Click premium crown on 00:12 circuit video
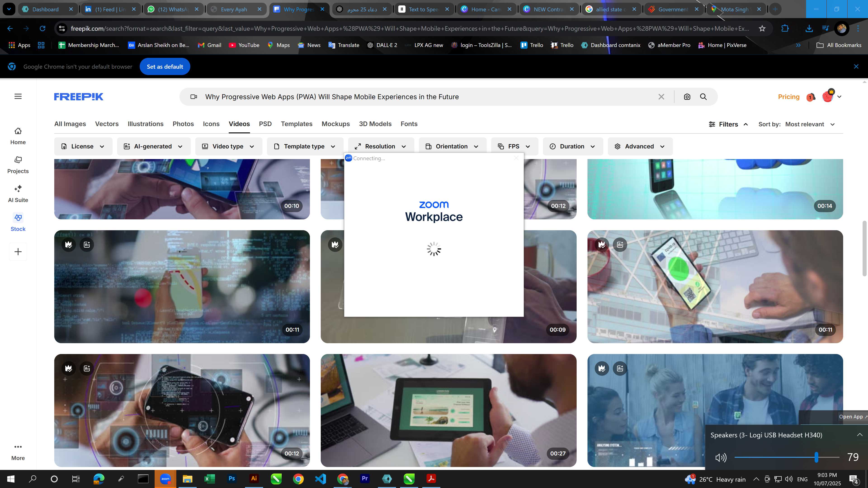Screen dimensions: 868x488 [69, 368]
